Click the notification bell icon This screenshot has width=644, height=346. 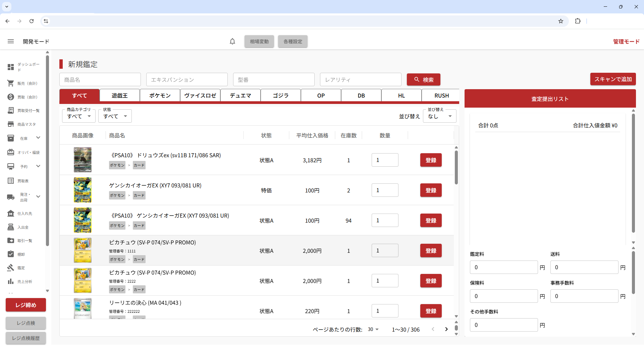pyautogui.click(x=232, y=41)
